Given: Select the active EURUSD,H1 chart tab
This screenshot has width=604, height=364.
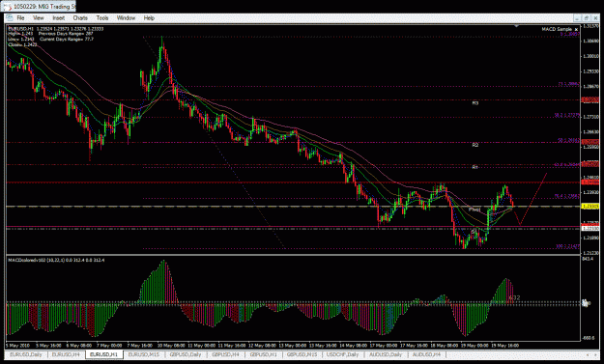Looking at the screenshot, I should tap(103, 354).
